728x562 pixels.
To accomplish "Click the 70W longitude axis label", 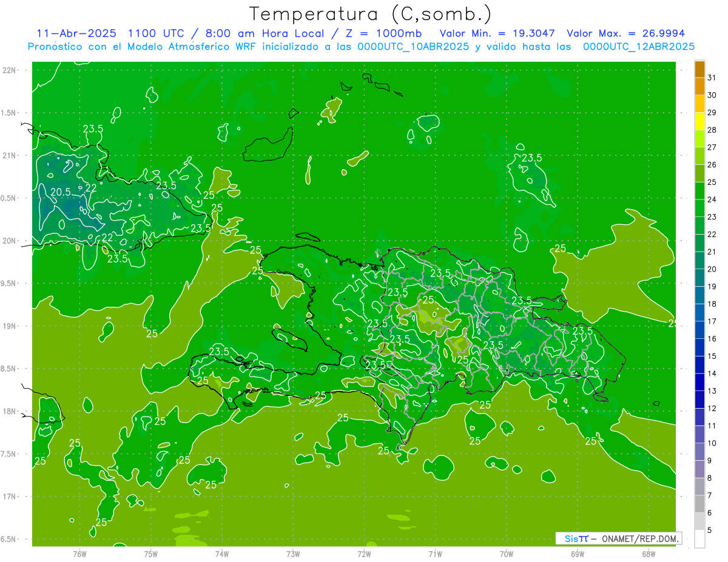I will (x=506, y=554).
